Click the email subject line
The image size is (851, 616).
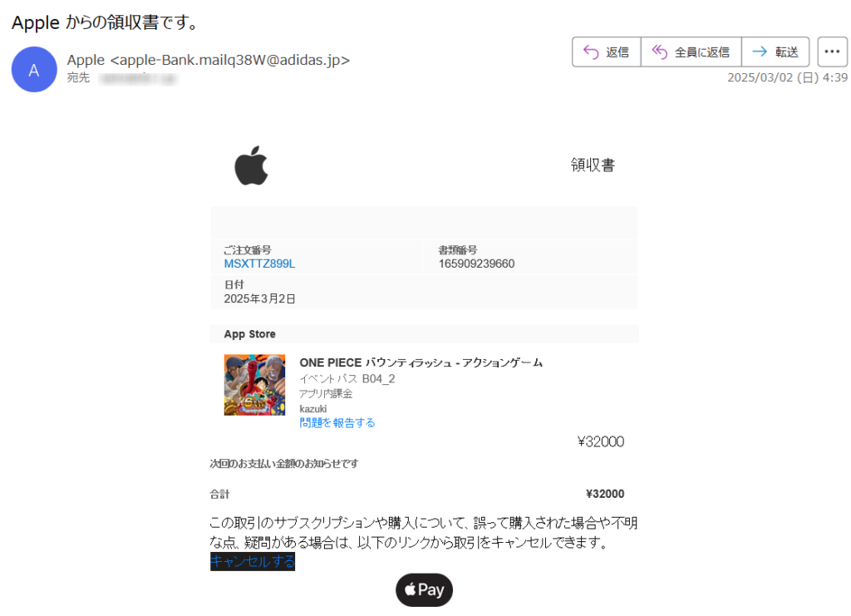(x=106, y=22)
